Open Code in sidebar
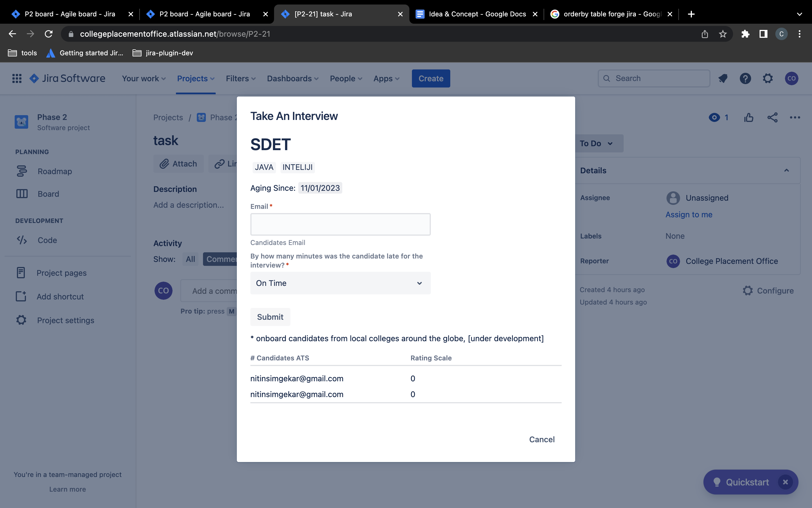 47,240
